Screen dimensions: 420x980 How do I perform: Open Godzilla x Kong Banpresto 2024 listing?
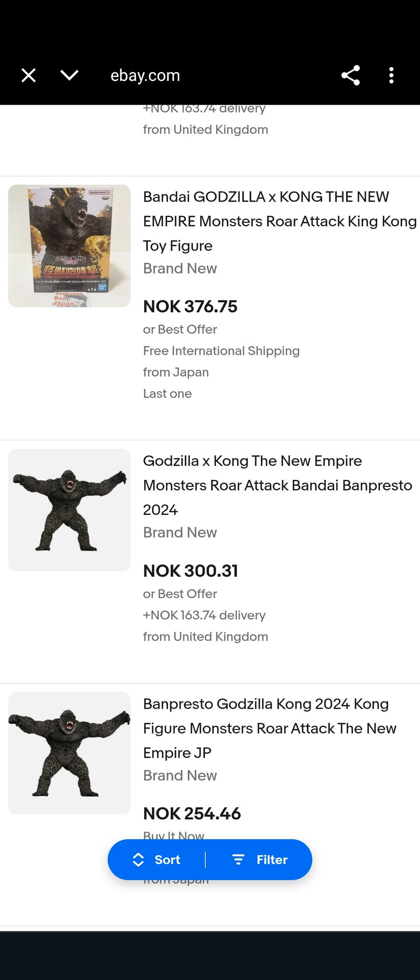coord(277,485)
